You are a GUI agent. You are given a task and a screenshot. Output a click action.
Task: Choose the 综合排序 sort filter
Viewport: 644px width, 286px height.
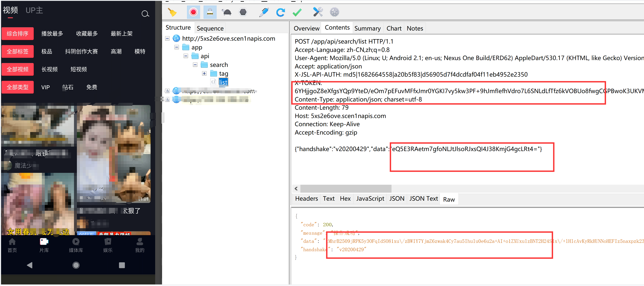(x=18, y=33)
